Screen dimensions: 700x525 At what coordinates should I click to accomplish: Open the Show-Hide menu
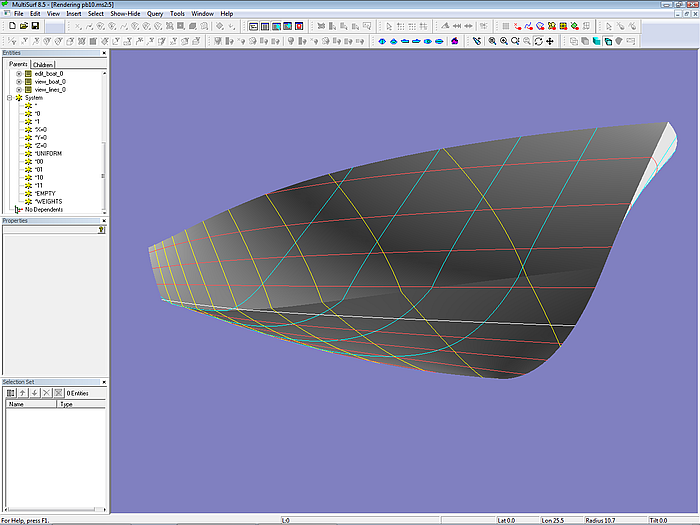(x=123, y=14)
